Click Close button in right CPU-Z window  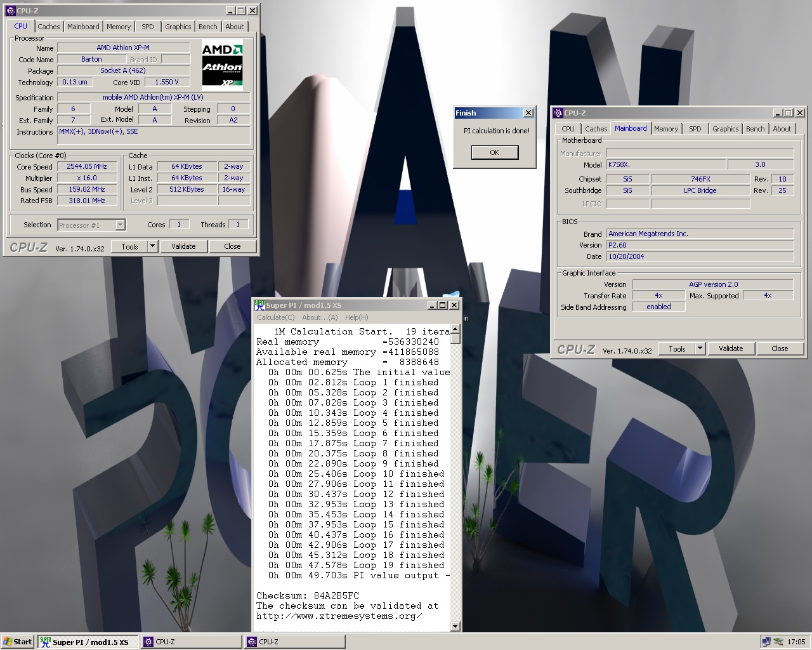[780, 348]
